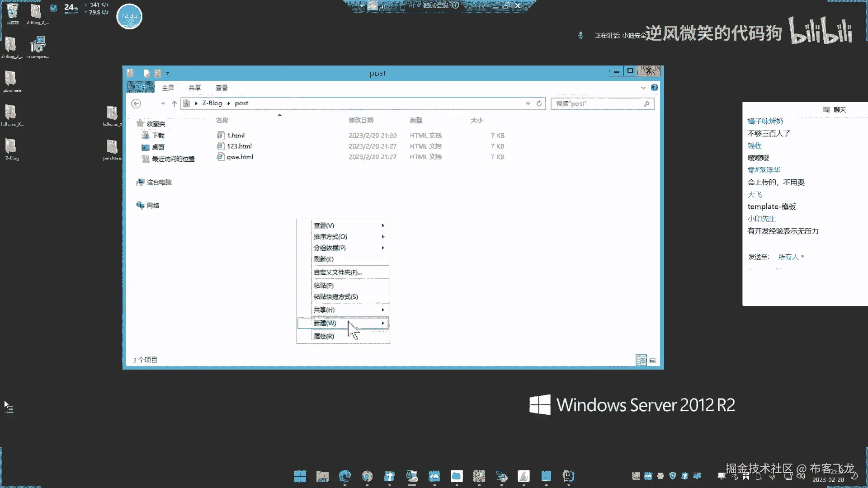Click Z-Blog in the breadcrumb path
Screen dimensions: 868x488
click(212, 103)
